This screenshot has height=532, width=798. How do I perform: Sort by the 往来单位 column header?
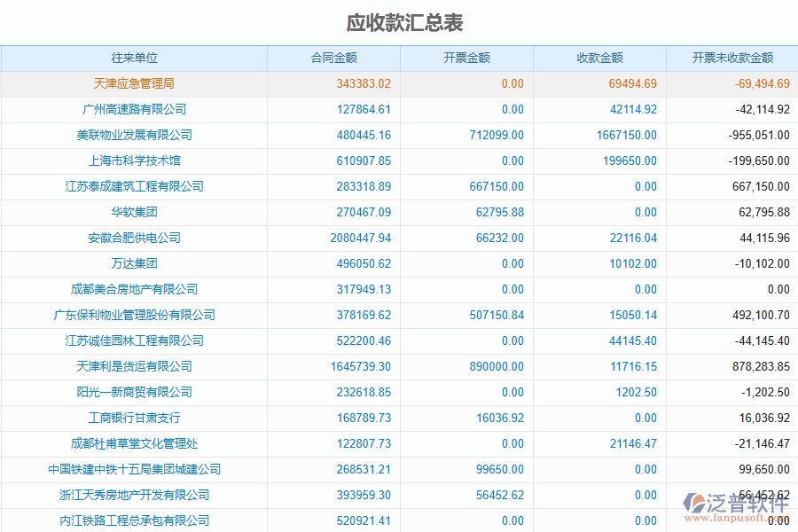coord(134,58)
